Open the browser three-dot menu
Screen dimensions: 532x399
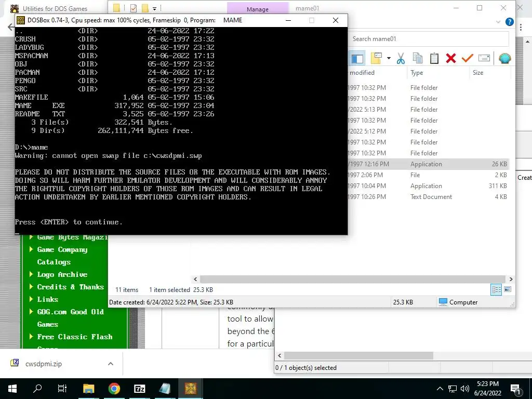pos(521,27)
